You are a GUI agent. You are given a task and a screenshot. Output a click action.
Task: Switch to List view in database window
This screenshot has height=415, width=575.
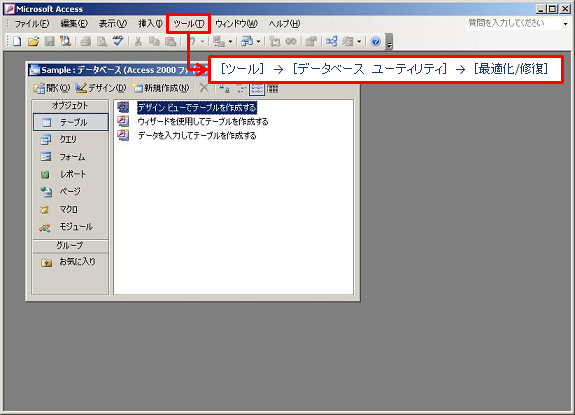tap(257, 88)
